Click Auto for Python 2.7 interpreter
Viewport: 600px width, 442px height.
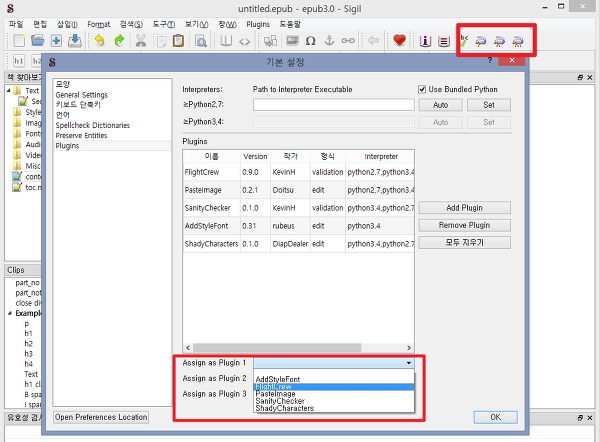pyautogui.click(x=440, y=105)
